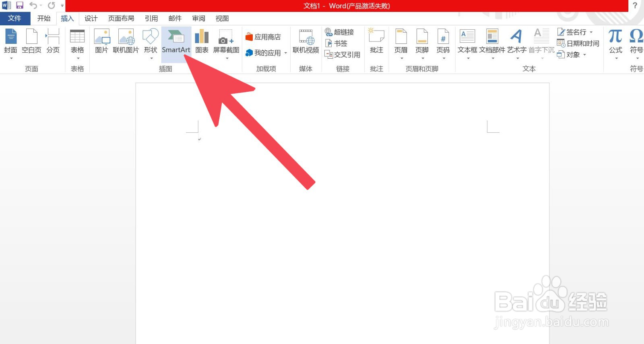The height and width of the screenshot is (344, 644).
Task: Open the Mailings (邮件) tab
Action: [175, 19]
